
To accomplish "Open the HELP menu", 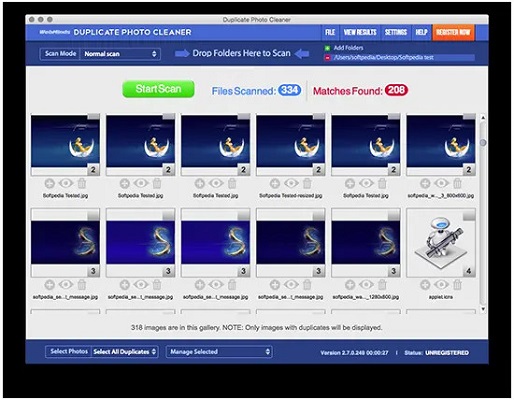I will tap(421, 32).
